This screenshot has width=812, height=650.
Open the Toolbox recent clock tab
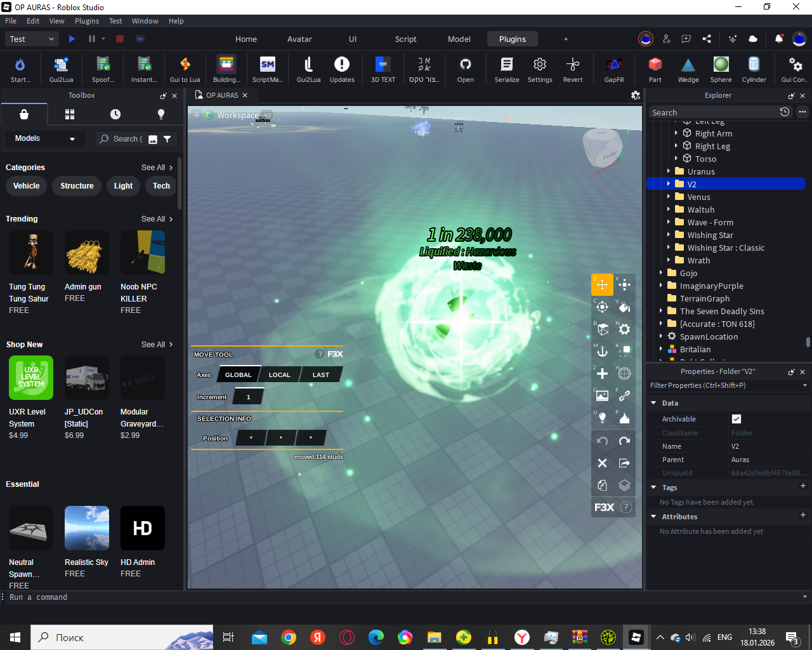coord(115,114)
